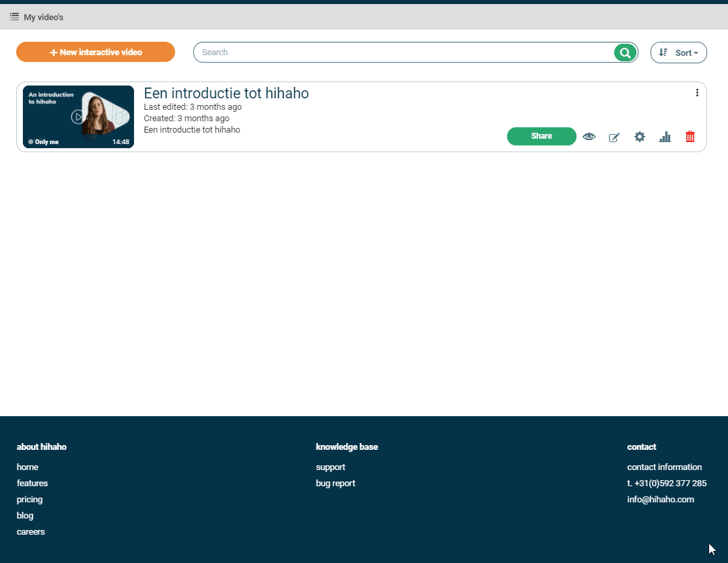Create a New interactive video
Viewport: 728px width, 563px height.
tap(96, 52)
